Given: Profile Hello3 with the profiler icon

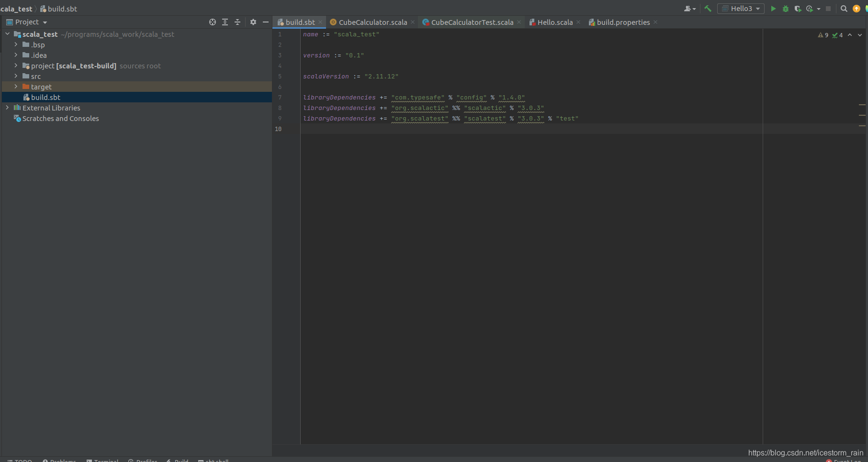Looking at the screenshot, I should 810,9.
